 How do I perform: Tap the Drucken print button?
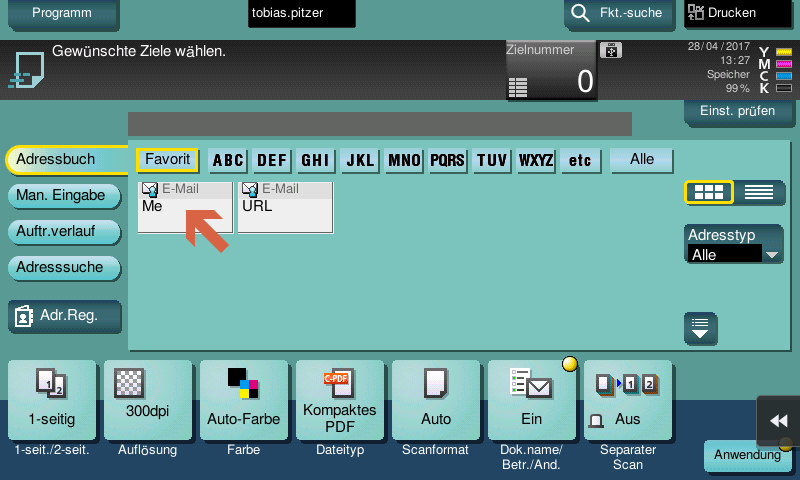[x=736, y=14]
